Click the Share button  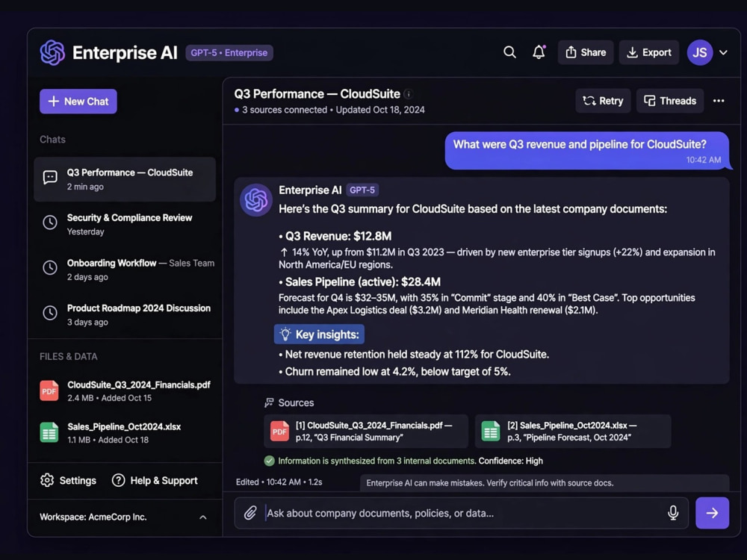point(586,52)
